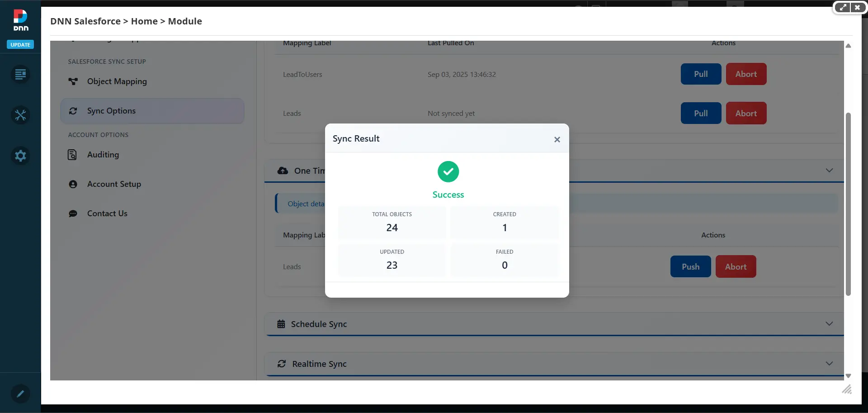Click the green Success checkmark icon
Viewport: 868px width, 413px height.
pos(448,172)
